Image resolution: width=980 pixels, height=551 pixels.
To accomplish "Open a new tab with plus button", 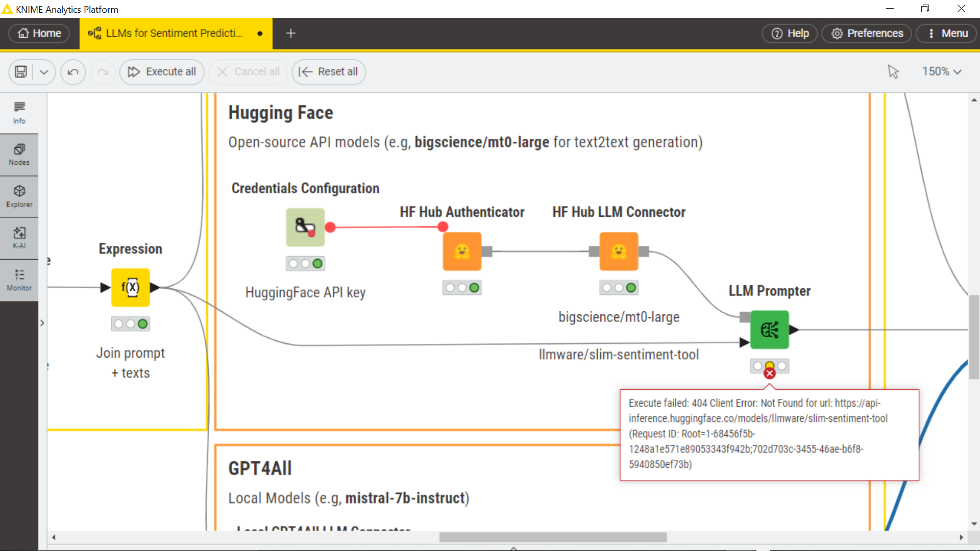I will pos(291,33).
